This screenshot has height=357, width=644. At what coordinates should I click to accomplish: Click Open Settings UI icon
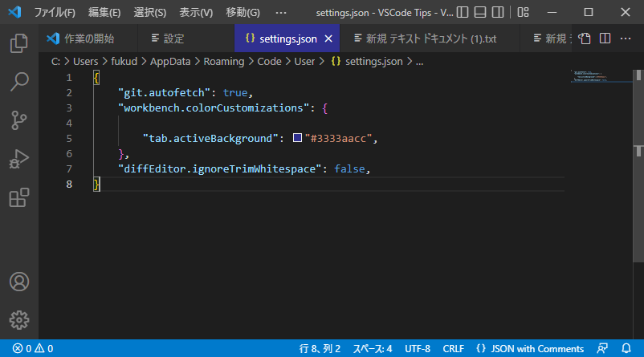pos(585,39)
